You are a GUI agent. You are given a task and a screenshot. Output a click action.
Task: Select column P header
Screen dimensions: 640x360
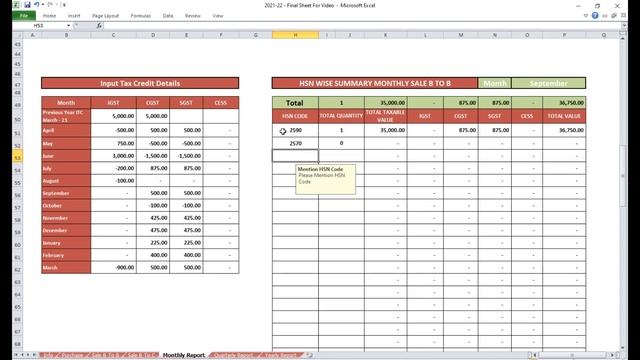tap(564, 35)
